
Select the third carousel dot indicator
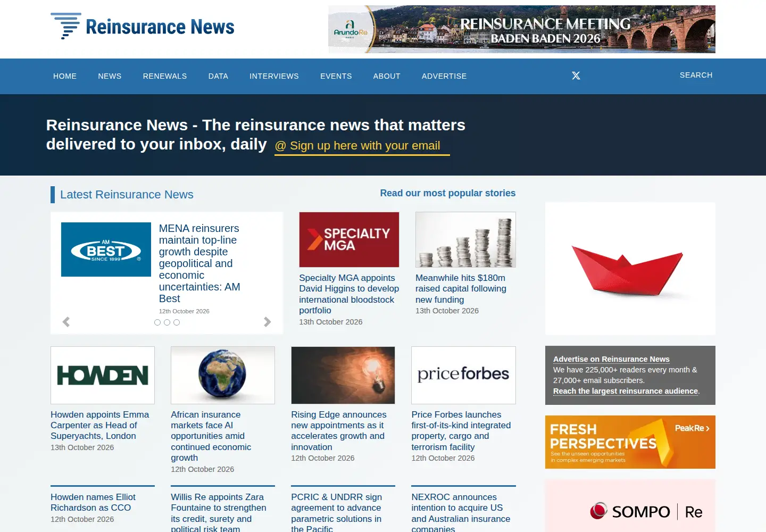point(177,322)
